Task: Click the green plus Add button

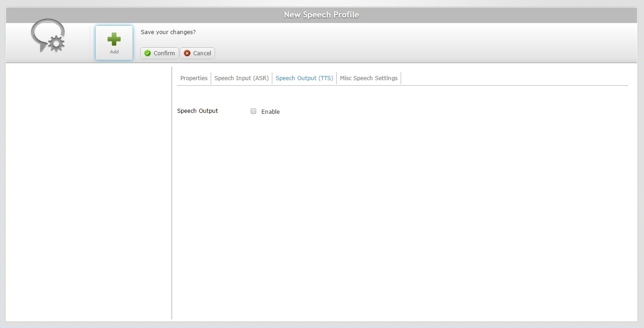Action: pyautogui.click(x=114, y=43)
